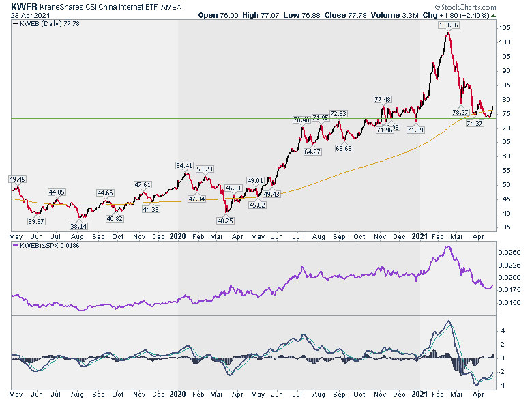The width and height of the screenshot is (532, 400).
Task: Click the 77.48 price label
Action: click(x=383, y=99)
